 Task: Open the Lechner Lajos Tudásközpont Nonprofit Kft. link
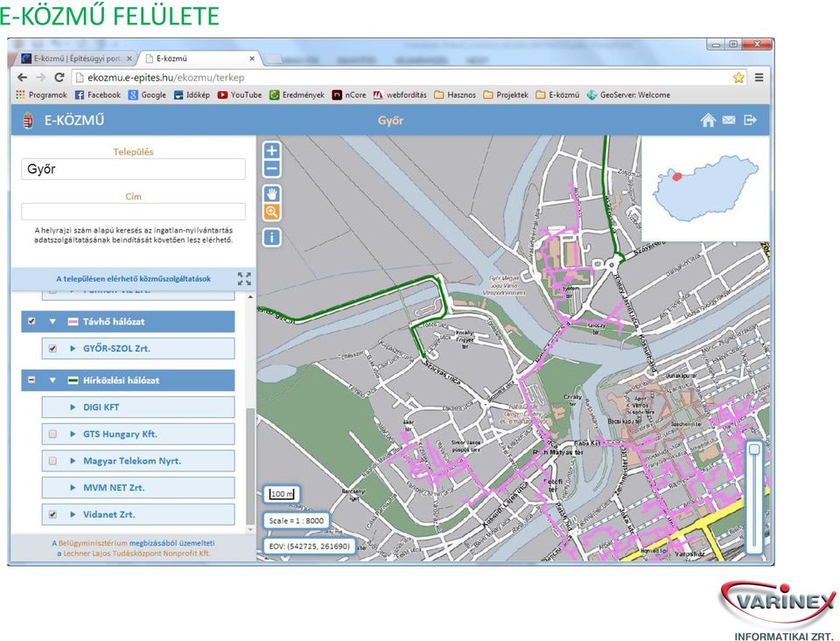pos(136,554)
